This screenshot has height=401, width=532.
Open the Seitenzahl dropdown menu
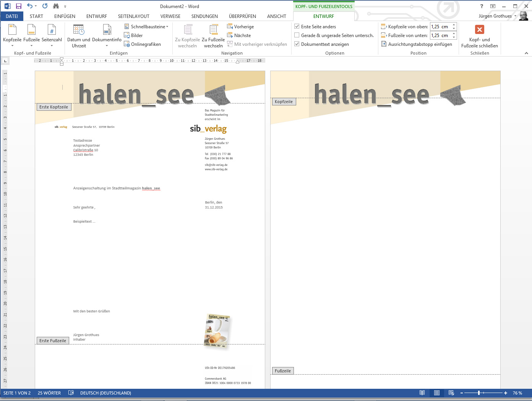pos(52,45)
